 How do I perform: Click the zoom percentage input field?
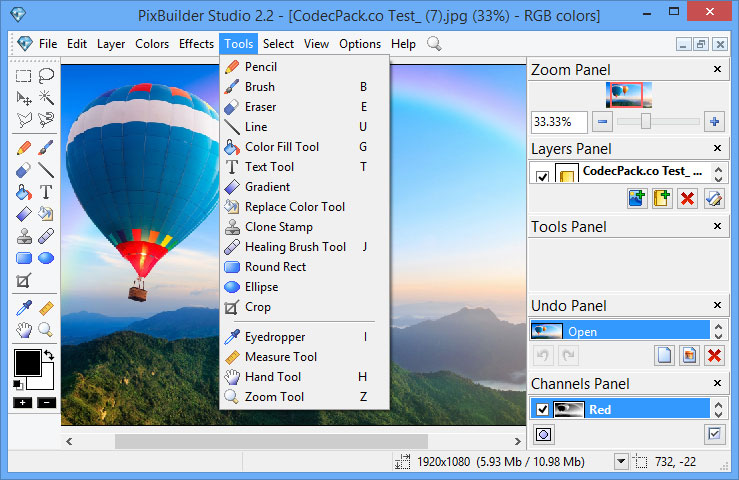[x=558, y=122]
